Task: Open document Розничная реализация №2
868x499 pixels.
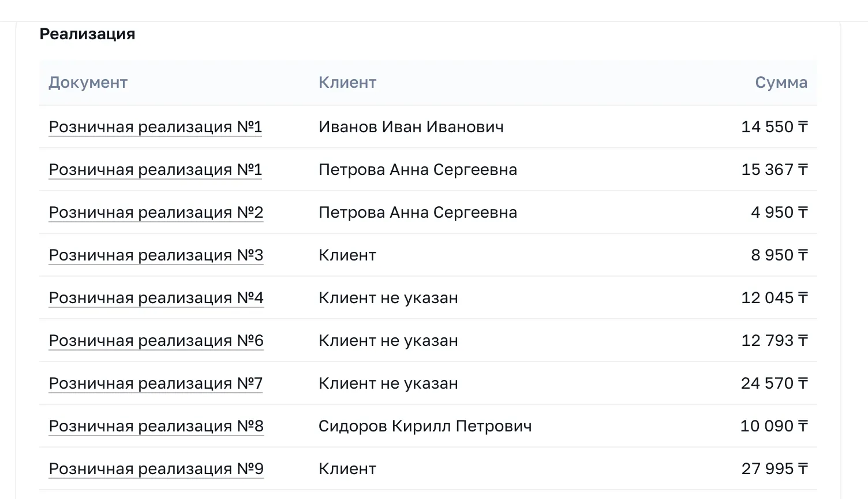Action: coord(156,213)
